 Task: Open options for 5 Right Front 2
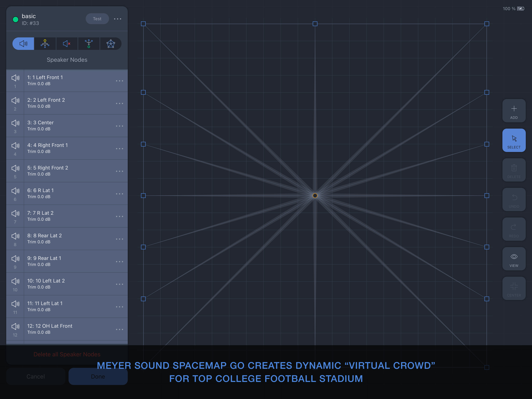(120, 171)
